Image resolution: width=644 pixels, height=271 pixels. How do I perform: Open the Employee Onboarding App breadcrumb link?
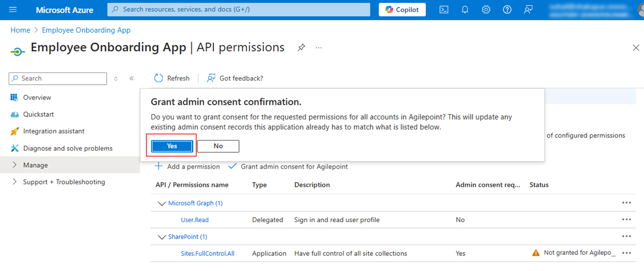[x=86, y=30]
